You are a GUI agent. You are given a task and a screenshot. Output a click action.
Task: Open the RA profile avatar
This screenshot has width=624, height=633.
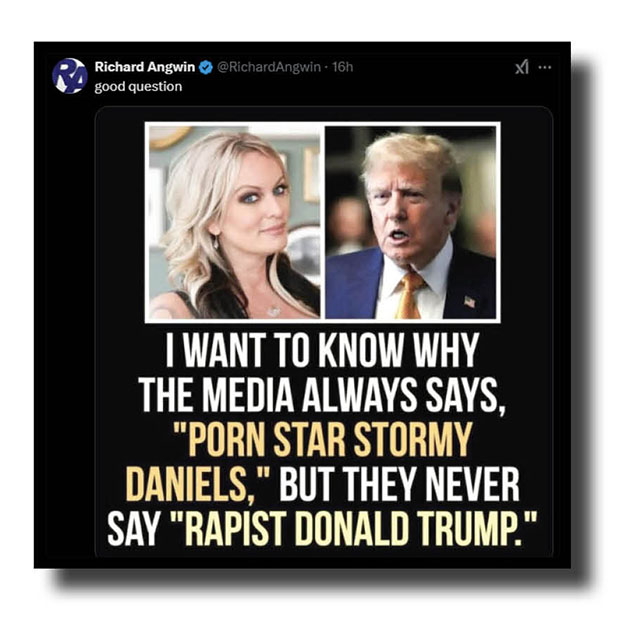pyautogui.click(x=70, y=76)
